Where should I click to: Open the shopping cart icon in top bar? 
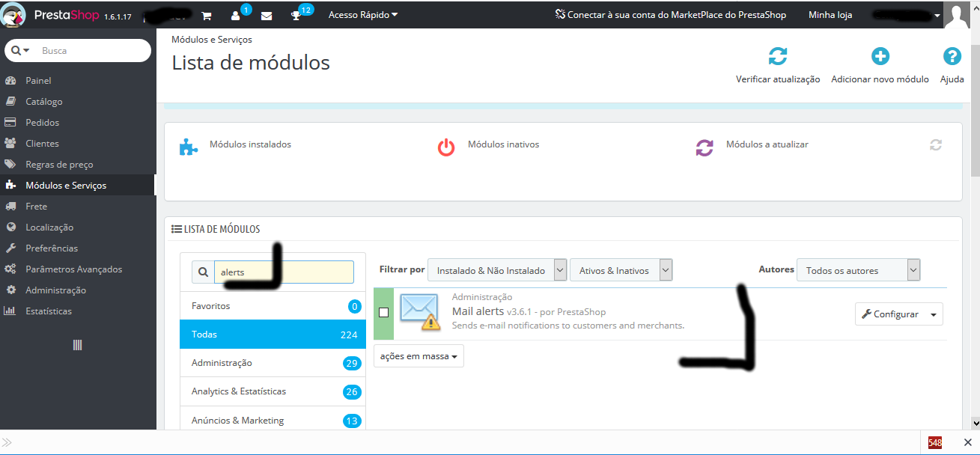pos(207,15)
